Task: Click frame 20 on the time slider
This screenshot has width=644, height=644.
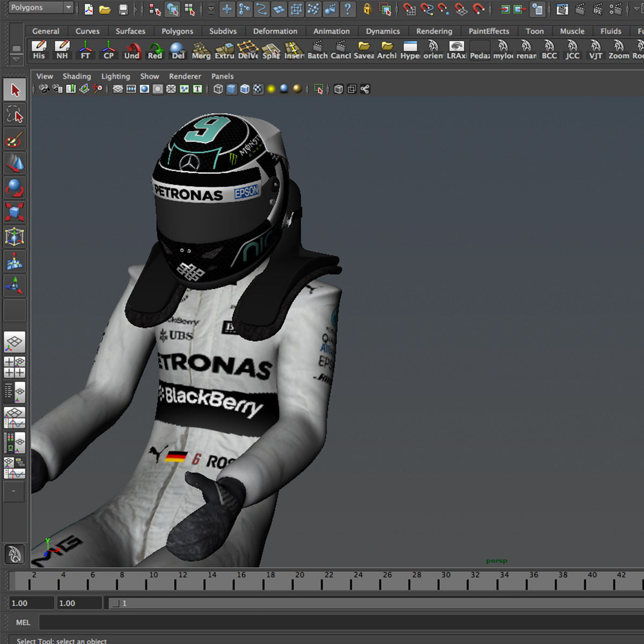Action: click(293, 581)
